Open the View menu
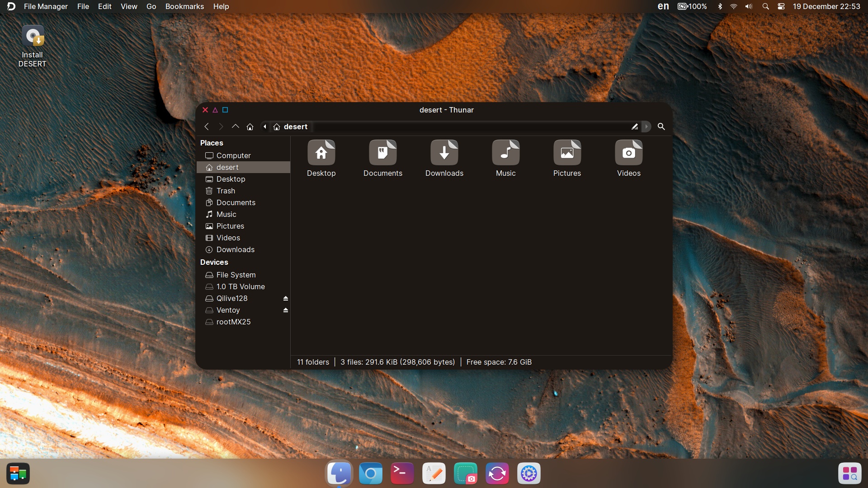 (129, 6)
